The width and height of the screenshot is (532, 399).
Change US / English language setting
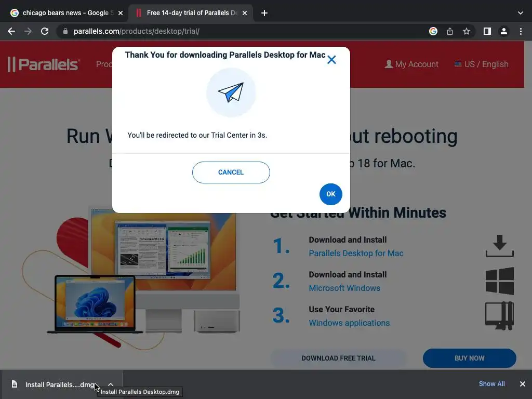[x=481, y=64]
